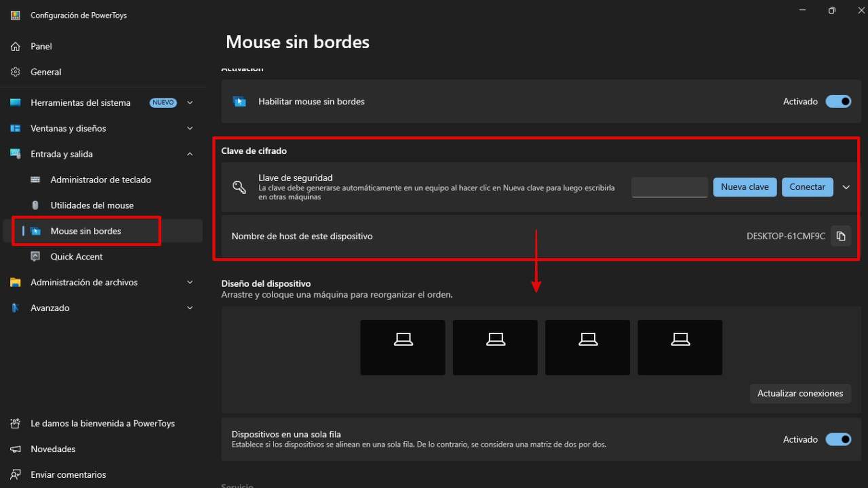The height and width of the screenshot is (488, 868).
Task: Click the Utilidades del mouse icon
Action: [35, 205]
